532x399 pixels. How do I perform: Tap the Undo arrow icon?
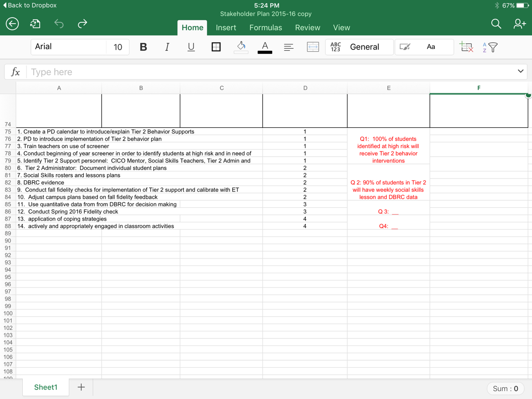tap(59, 24)
